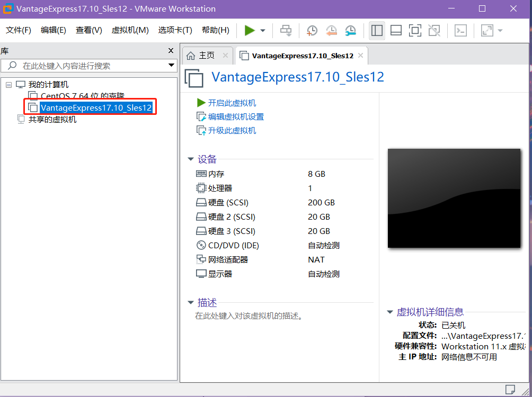Screen dimensions: 532x397
Task: Collapse the 我的计算机 tree node
Action: point(8,85)
